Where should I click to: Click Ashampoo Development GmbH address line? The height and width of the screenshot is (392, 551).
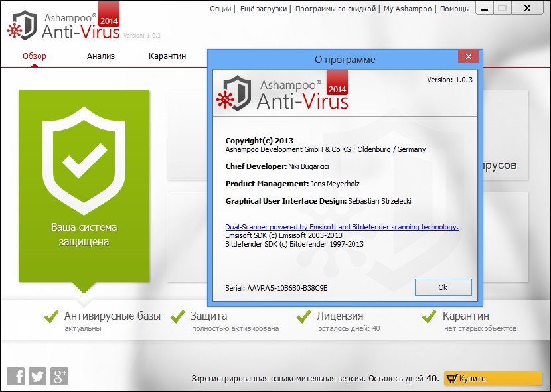[325, 149]
